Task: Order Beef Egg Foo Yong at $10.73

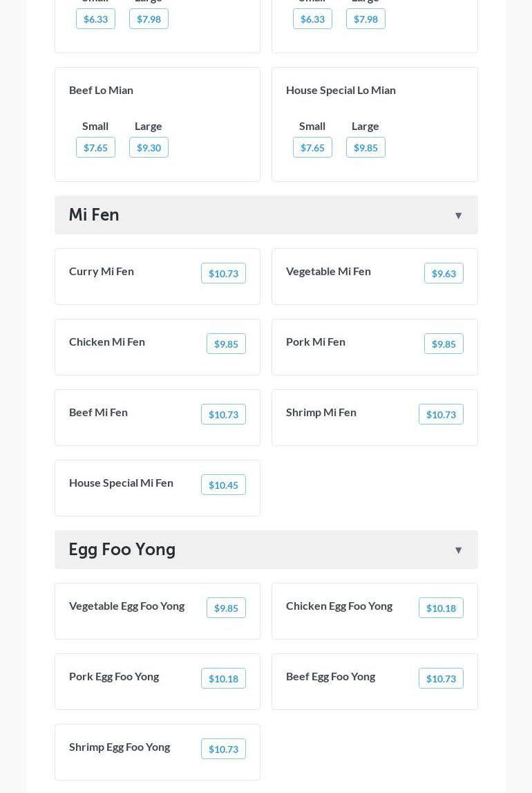Action: click(441, 678)
